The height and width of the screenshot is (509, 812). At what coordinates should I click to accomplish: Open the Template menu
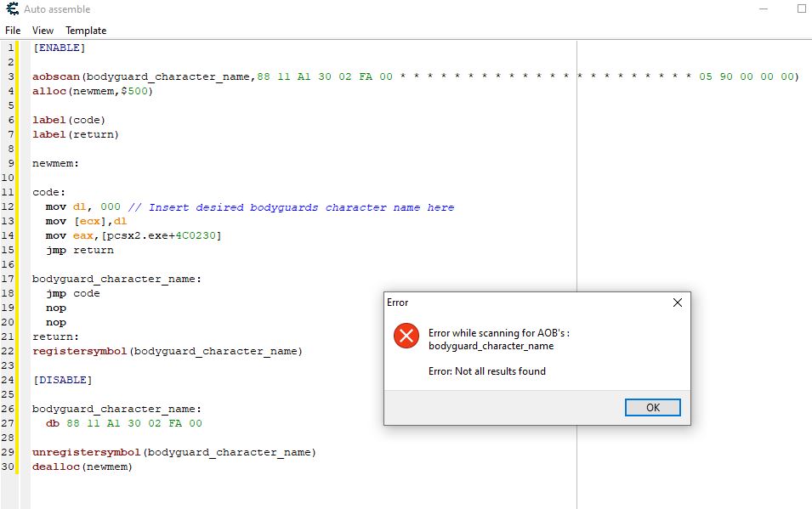click(x=86, y=31)
